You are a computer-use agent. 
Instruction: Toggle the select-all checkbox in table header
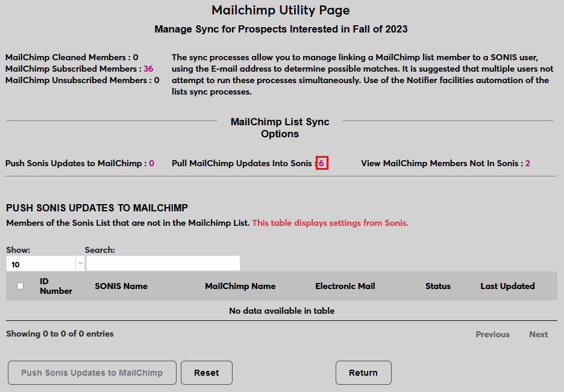point(19,285)
